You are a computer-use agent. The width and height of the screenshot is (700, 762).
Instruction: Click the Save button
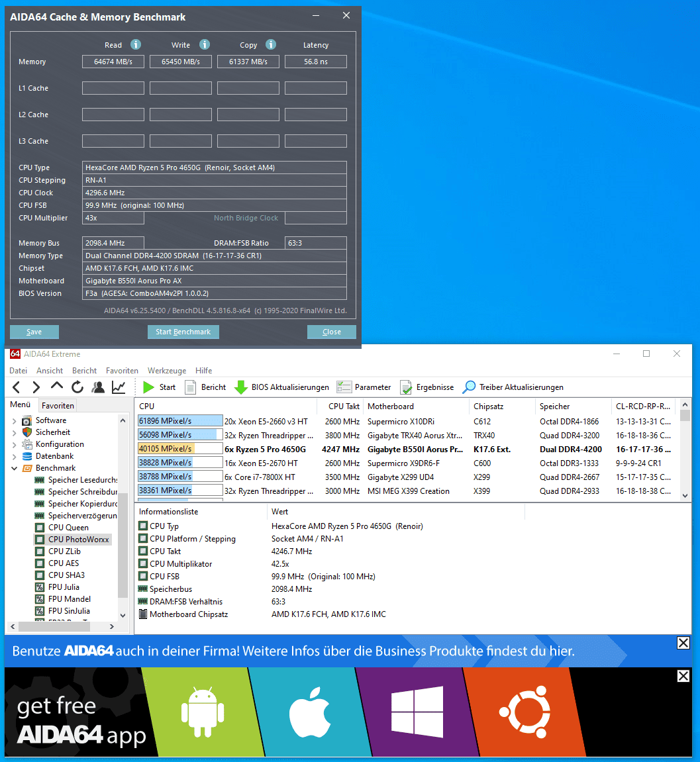34,332
